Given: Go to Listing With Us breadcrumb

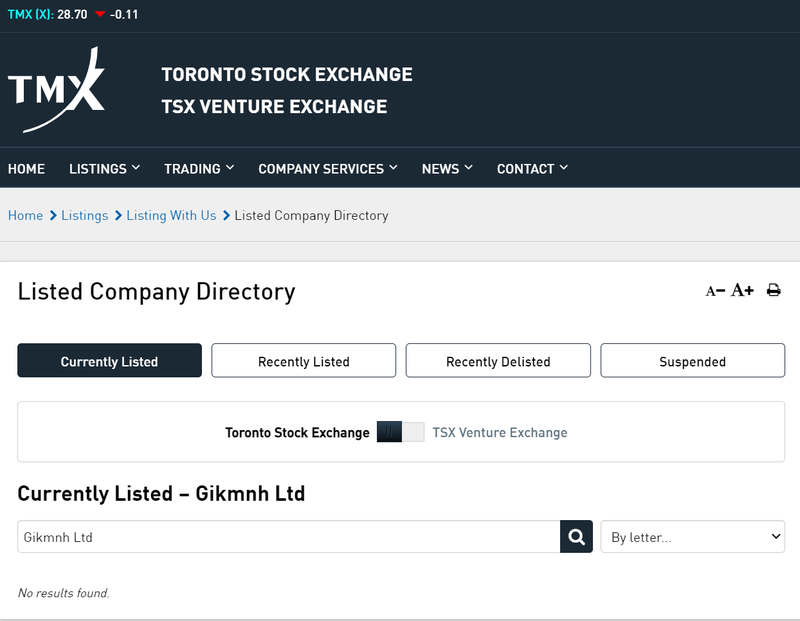Looking at the screenshot, I should coord(171,215).
